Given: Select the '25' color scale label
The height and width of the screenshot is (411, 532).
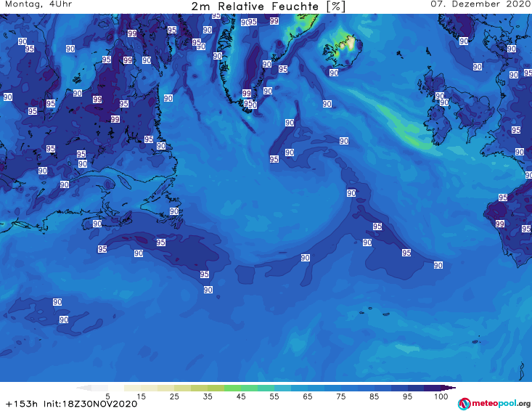Looking at the screenshot, I should tap(174, 396).
